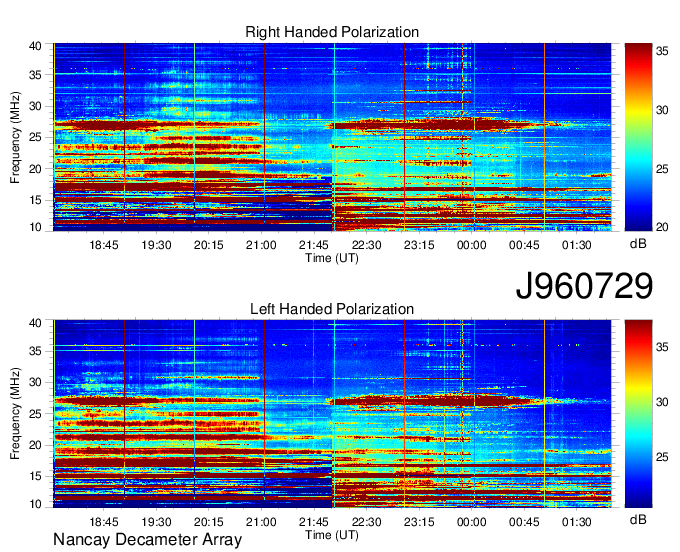This screenshot has width=680, height=552.
Task: Click the '00:00' time tick under the lower plot
Action: pos(471,522)
